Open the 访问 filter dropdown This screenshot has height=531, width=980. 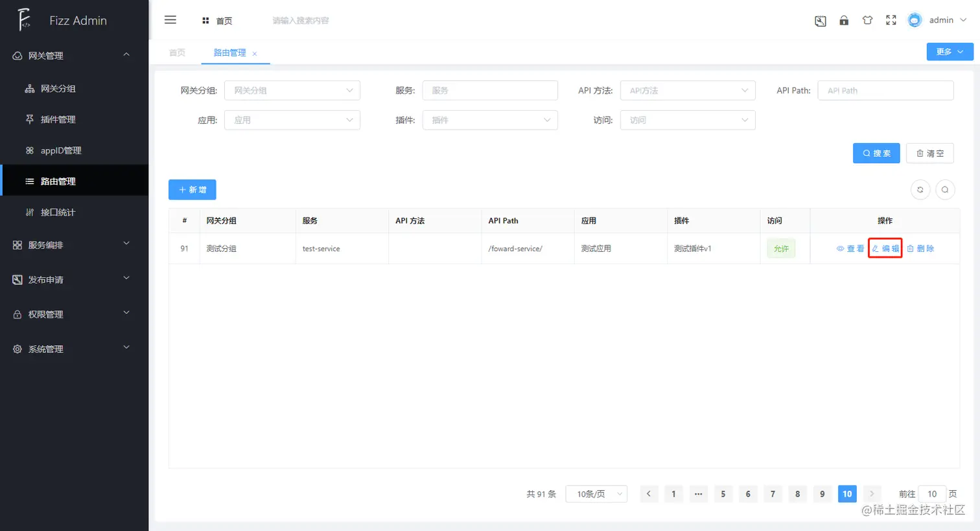pyautogui.click(x=688, y=120)
